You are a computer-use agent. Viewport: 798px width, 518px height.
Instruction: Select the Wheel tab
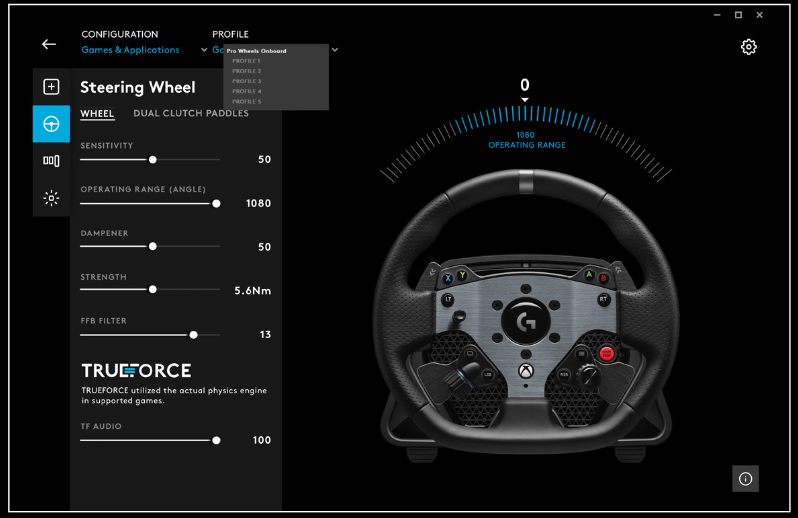click(x=97, y=114)
